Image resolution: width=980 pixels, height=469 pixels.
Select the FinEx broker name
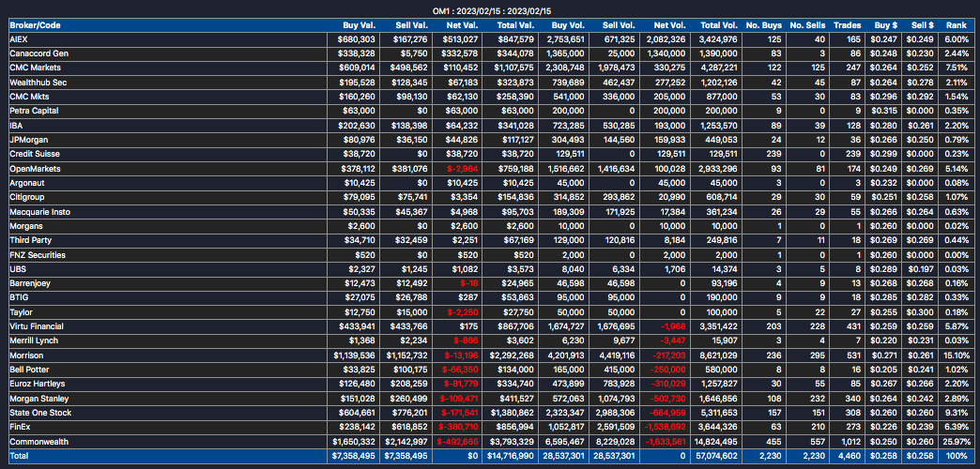[22, 427]
